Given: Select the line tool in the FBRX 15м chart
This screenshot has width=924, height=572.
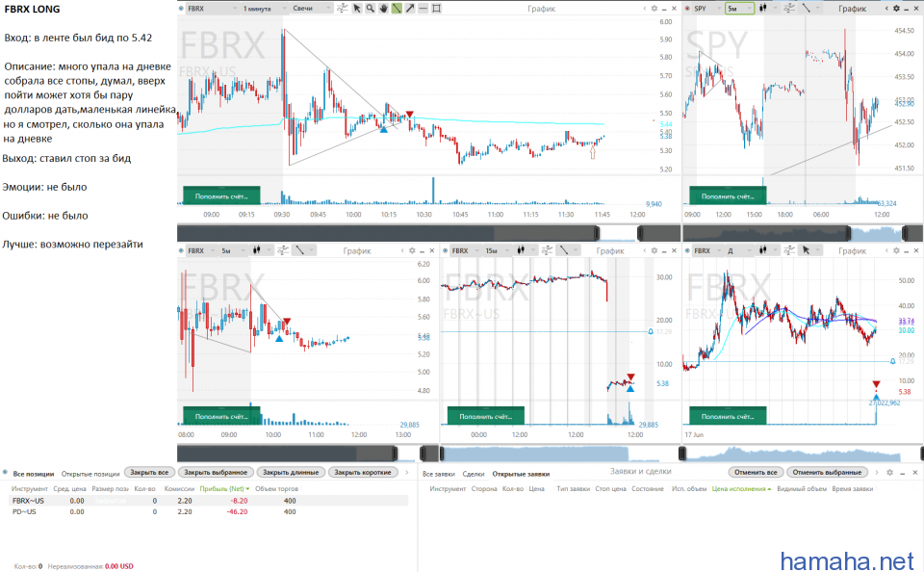Looking at the screenshot, I should 563,250.
